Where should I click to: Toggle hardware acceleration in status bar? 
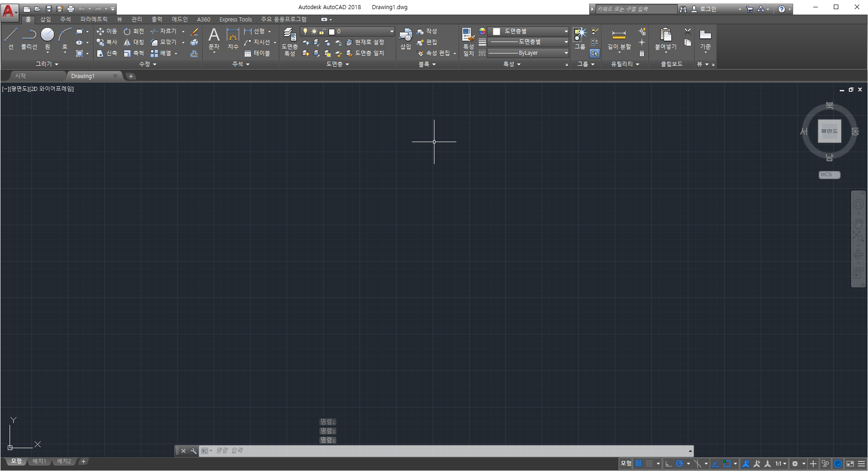click(x=838, y=464)
